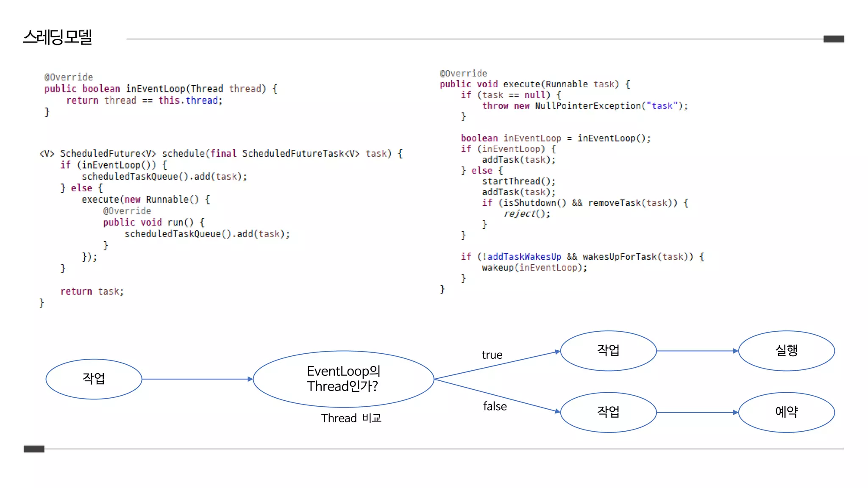This screenshot has height=488, width=868.
Task: Click the slide title 스레딩모델
Action: coord(58,37)
